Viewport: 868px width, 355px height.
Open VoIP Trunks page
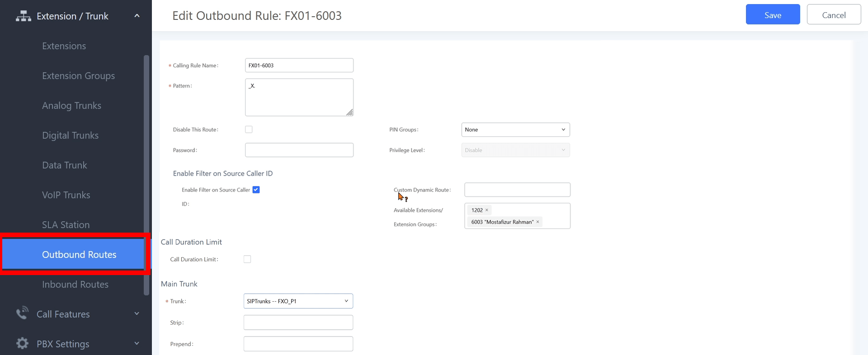pos(66,195)
